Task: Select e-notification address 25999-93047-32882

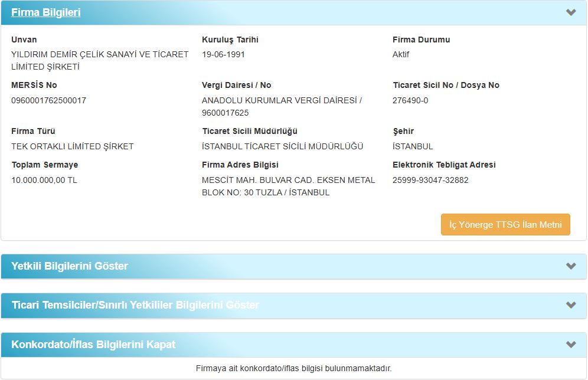Action: [x=430, y=180]
